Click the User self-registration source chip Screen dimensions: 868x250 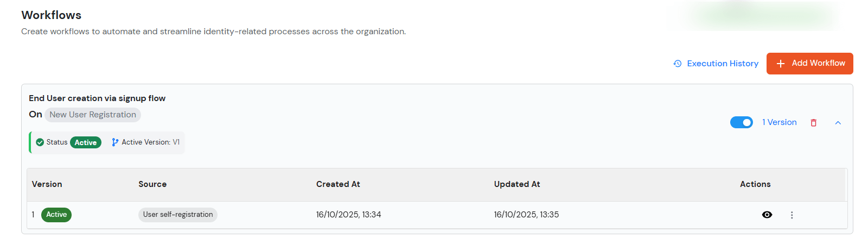pyautogui.click(x=178, y=215)
